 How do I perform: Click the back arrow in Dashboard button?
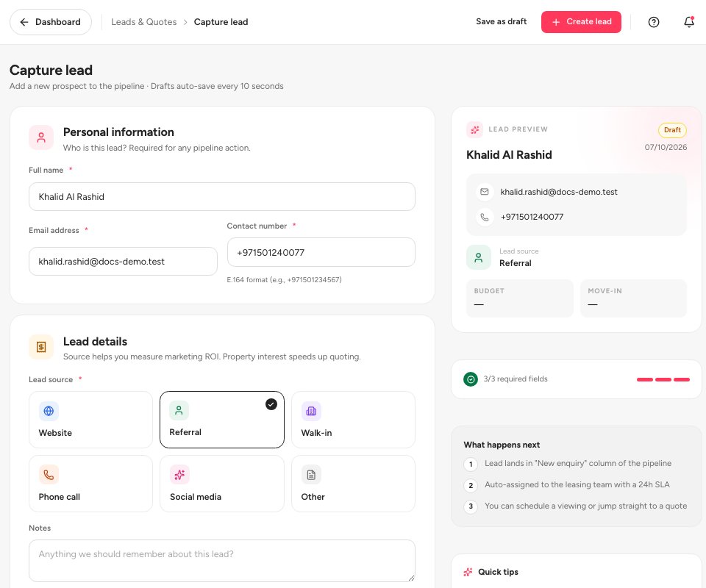coord(24,22)
